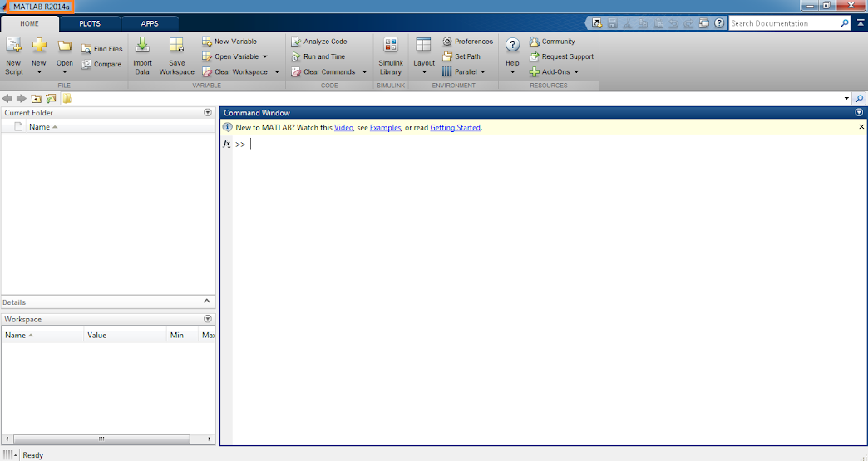The image size is (868, 461).
Task: Click the Workspace scroll right arrow
Action: coord(210,439)
